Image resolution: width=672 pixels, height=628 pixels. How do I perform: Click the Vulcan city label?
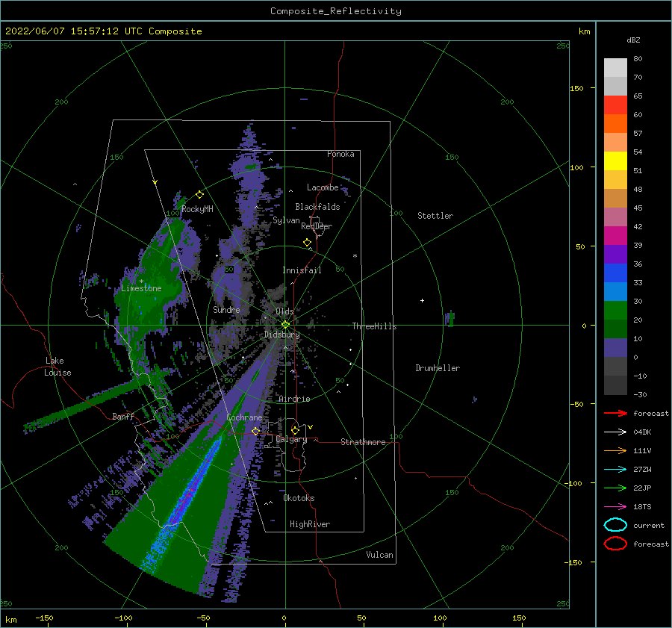[380, 555]
